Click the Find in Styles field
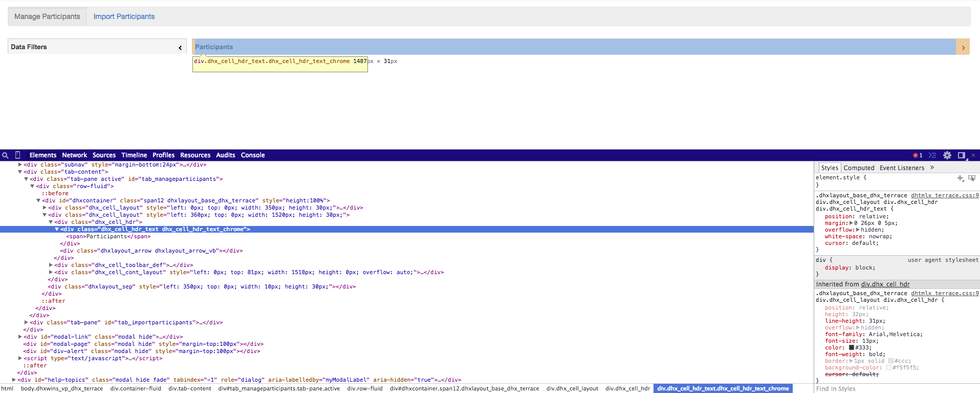 [897, 388]
